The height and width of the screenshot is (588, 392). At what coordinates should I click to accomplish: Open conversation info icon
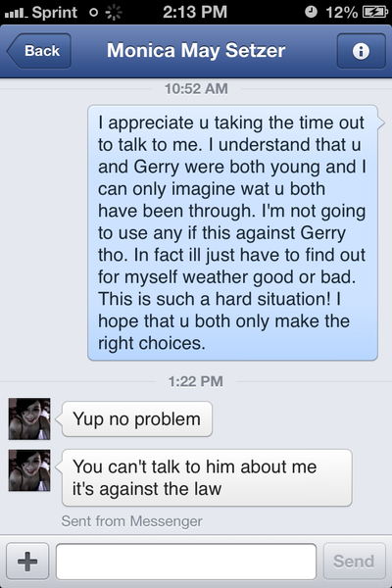pyautogui.click(x=361, y=51)
